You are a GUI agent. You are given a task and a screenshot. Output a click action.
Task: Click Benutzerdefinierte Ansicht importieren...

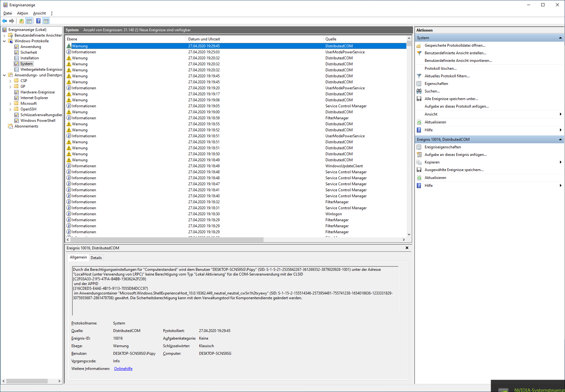pos(458,61)
